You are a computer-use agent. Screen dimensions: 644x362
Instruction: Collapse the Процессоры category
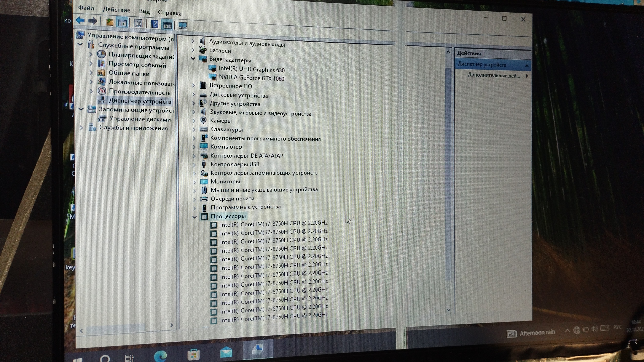tap(194, 217)
